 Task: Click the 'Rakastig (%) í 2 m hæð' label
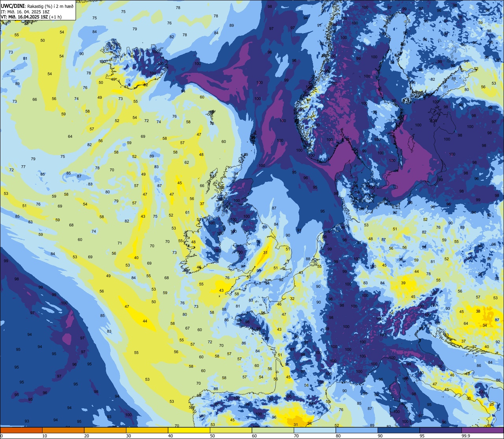(x=50, y=6)
